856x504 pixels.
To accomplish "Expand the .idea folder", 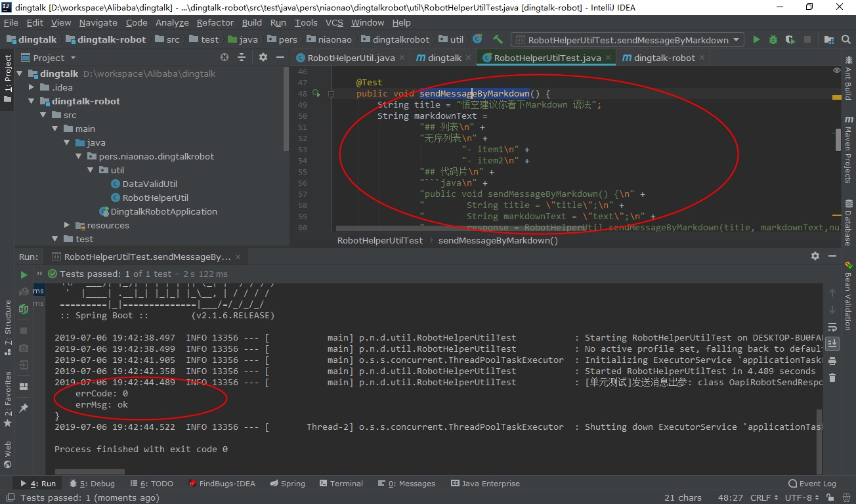I will pos(32,87).
